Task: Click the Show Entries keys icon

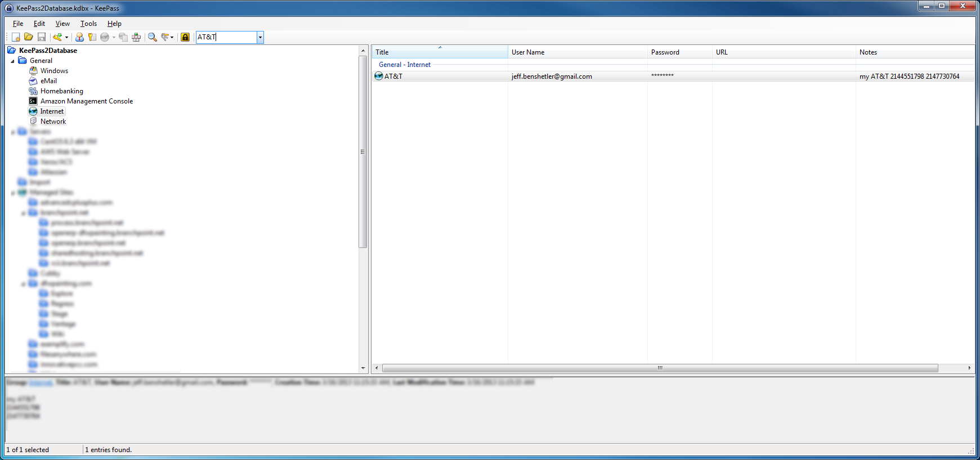Action: click(x=165, y=37)
